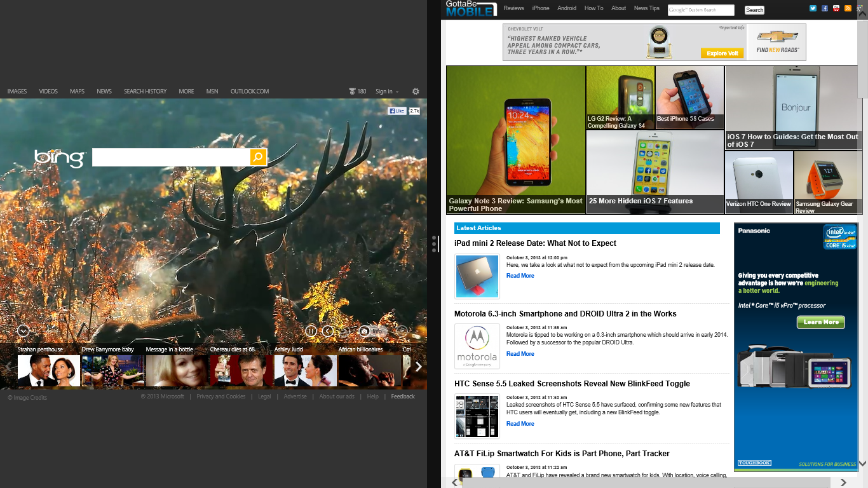
Task: Open Best iPhone 5S Cases tile
Action: point(689,97)
